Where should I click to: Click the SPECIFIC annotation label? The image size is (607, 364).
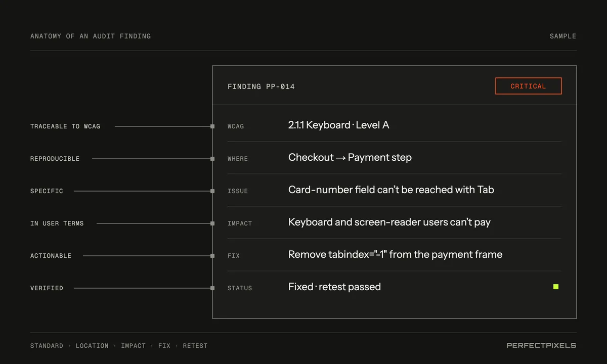[x=47, y=191]
